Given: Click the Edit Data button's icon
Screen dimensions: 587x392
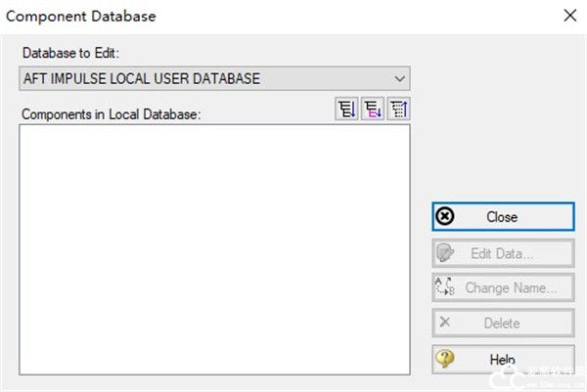Looking at the screenshot, I should (445, 253).
